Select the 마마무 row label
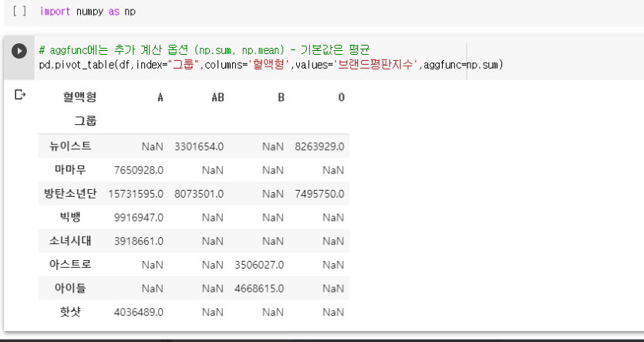 70,169
